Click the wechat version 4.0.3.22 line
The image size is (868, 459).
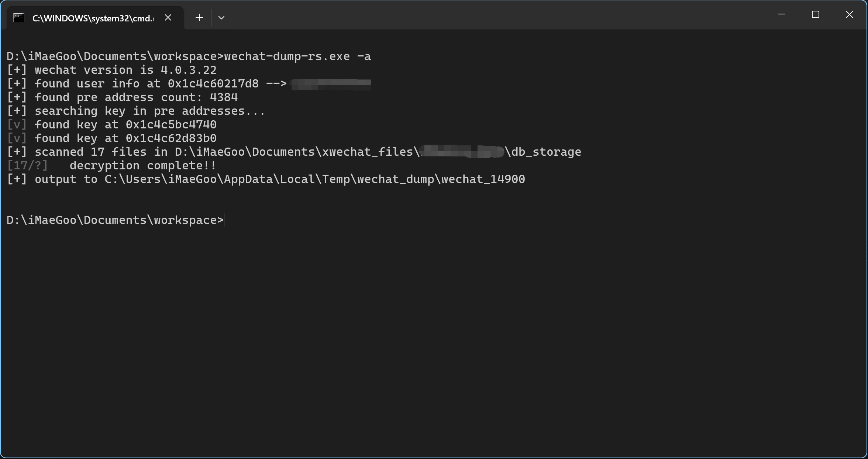click(x=112, y=70)
